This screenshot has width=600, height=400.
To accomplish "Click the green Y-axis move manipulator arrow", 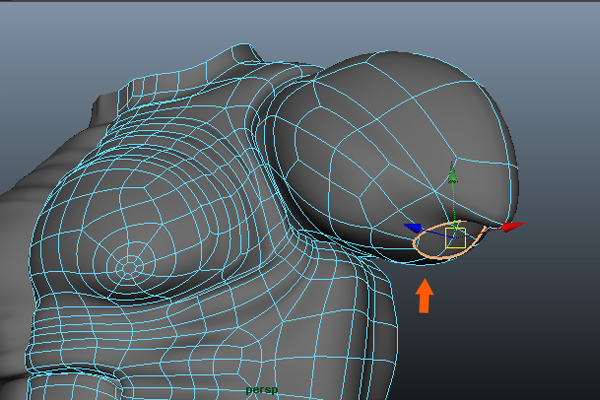I will (453, 173).
